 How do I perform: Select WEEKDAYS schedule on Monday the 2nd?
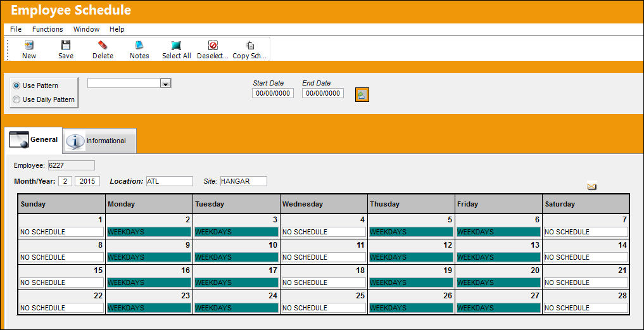(x=149, y=232)
